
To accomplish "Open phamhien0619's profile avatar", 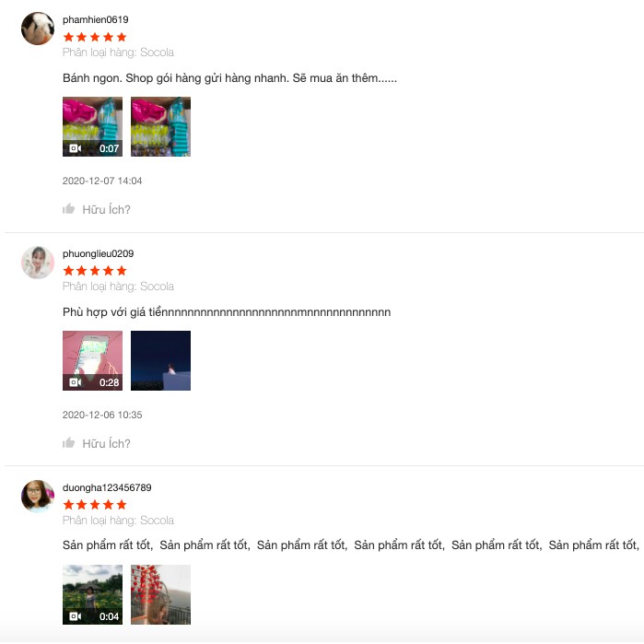I will [x=38, y=29].
